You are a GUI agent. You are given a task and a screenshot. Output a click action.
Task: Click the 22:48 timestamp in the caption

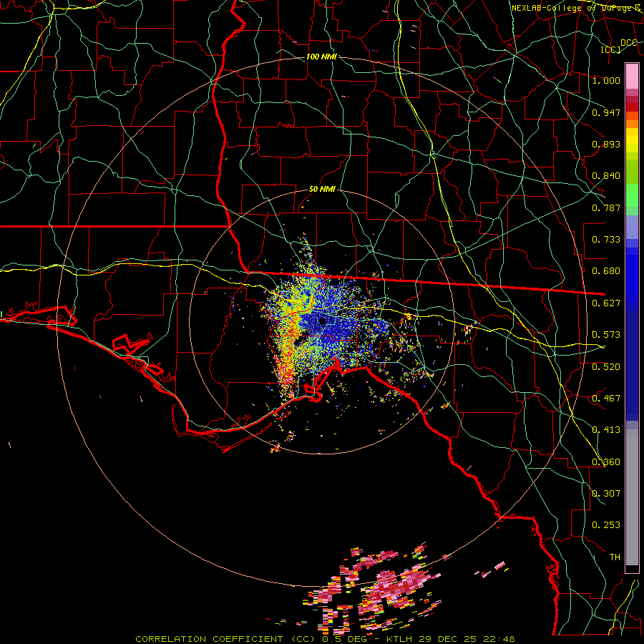coord(499,639)
